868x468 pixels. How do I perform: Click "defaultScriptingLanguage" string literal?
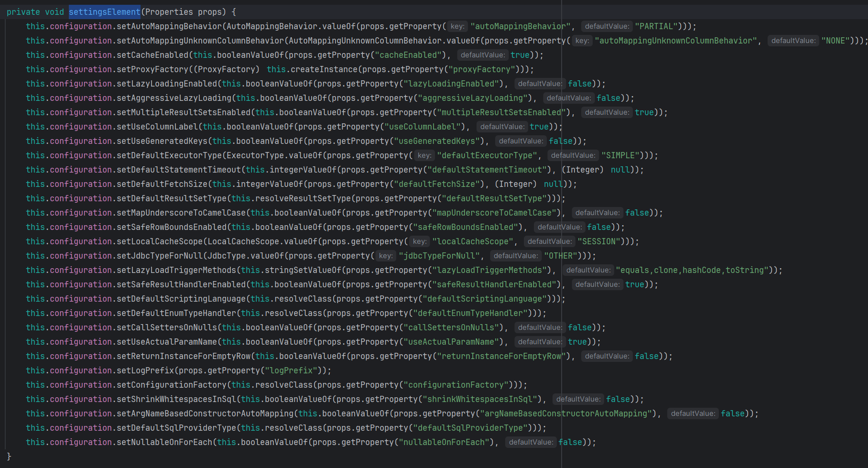click(485, 299)
